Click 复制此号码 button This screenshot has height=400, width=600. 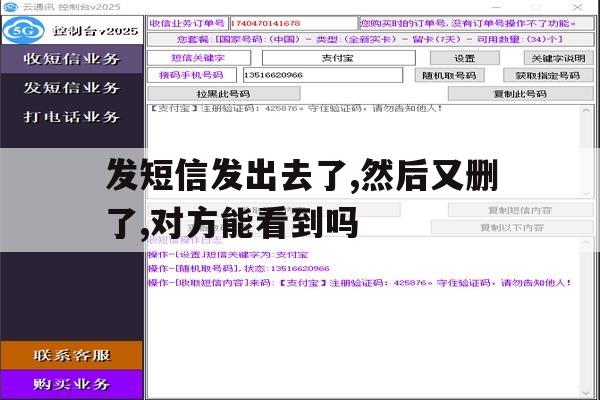coord(520,93)
